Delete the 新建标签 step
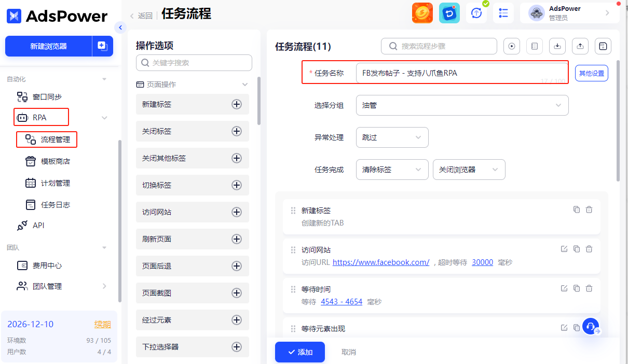Screen dimensions: 628x364 coord(589,209)
